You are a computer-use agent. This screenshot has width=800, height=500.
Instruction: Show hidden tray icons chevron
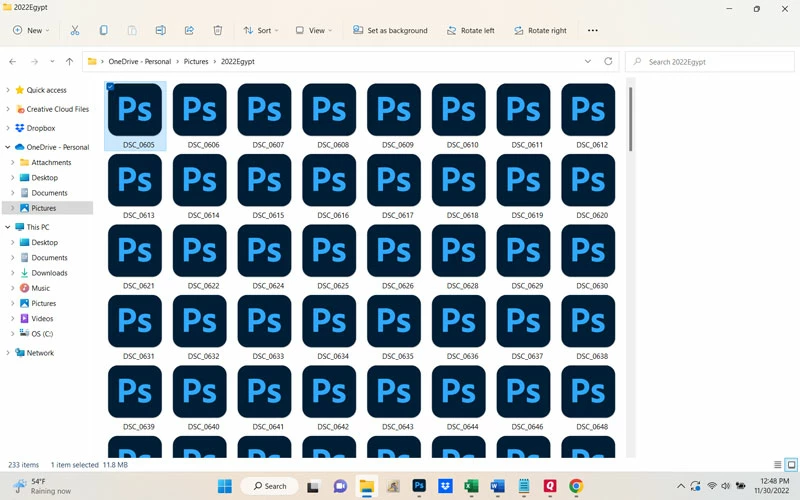tap(681, 486)
